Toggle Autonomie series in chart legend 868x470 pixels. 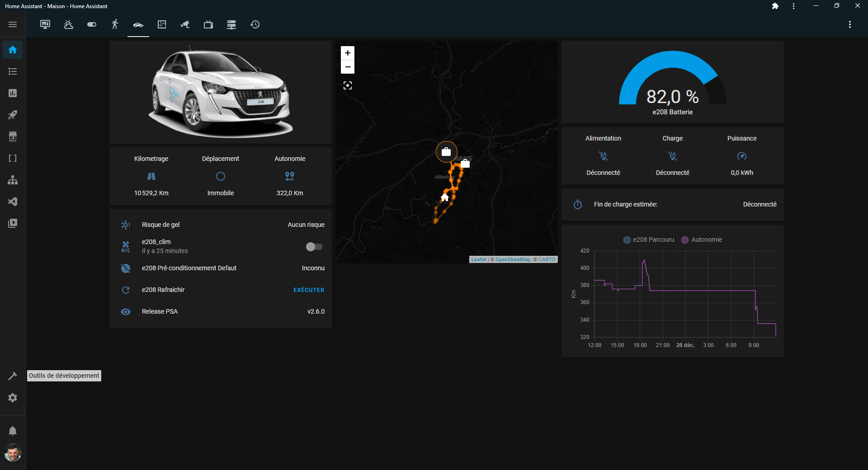tap(702, 240)
